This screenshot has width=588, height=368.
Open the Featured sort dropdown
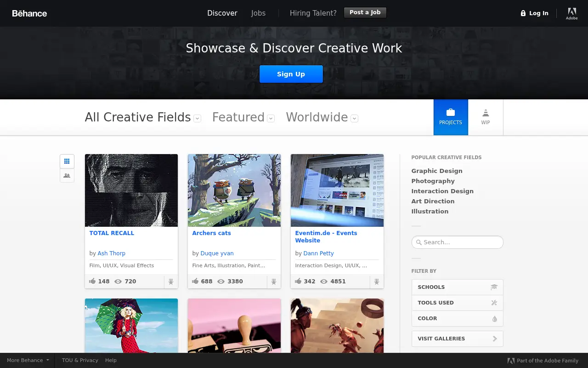[271, 118]
